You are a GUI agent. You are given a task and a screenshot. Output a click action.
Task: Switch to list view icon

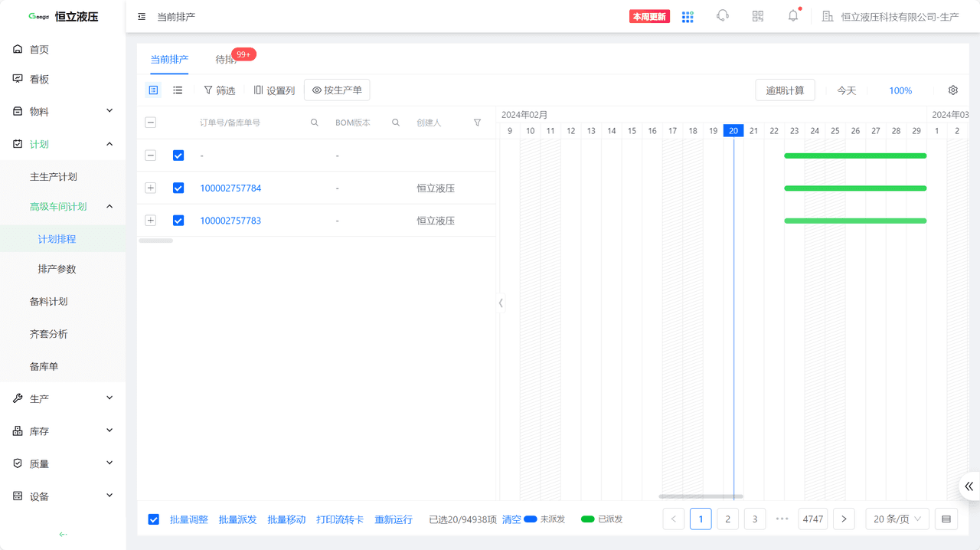click(x=178, y=90)
